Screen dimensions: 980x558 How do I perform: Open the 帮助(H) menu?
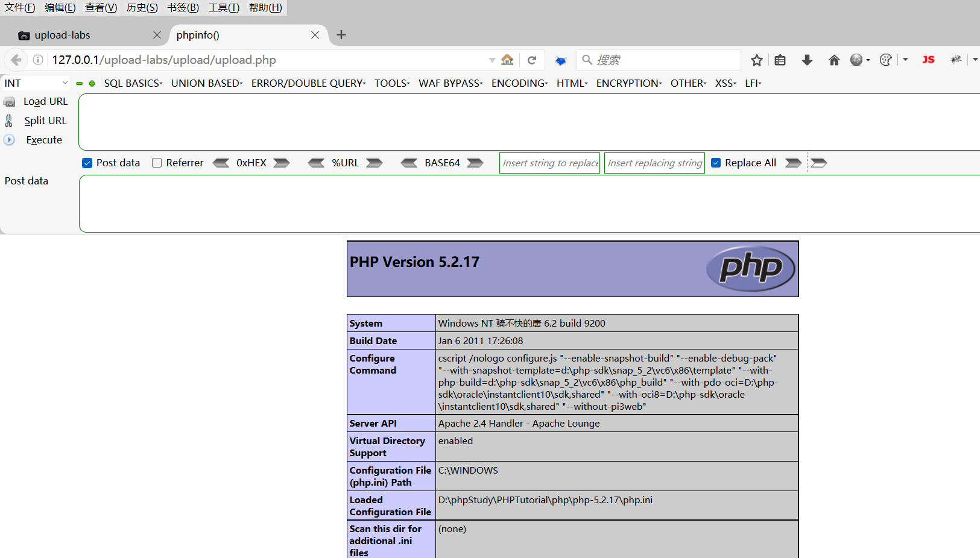(x=265, y=7)
